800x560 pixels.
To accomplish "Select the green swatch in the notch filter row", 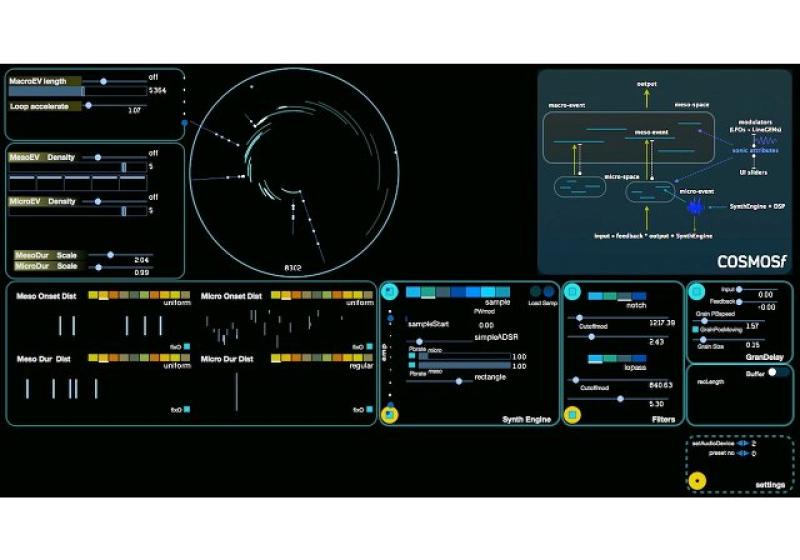I will click(610, 296).
